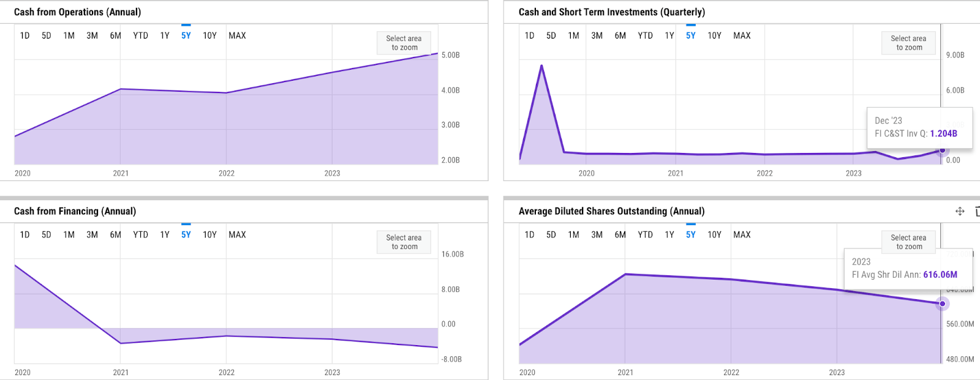Pick 5D range on Cash and Short Term Investments
The width and height of the screenshot is (980, 380).
551,35
